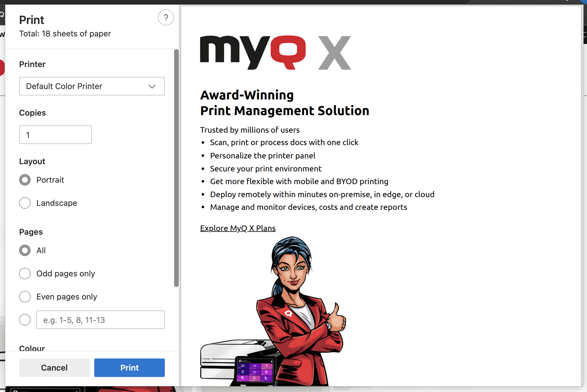Choose a different printer from the Printer combo box
The height and width of the screenshot is (392, 587).
click(92, 86)
